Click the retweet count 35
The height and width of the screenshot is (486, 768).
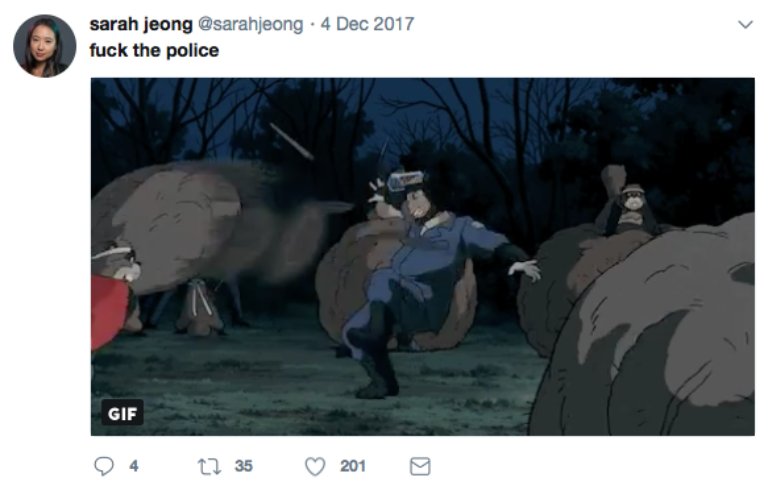coord(244,466)
